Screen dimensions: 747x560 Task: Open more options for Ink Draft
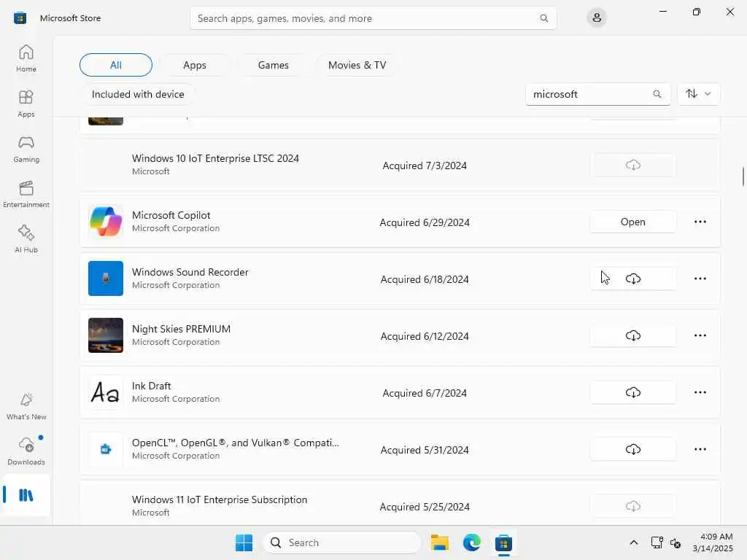700,392
